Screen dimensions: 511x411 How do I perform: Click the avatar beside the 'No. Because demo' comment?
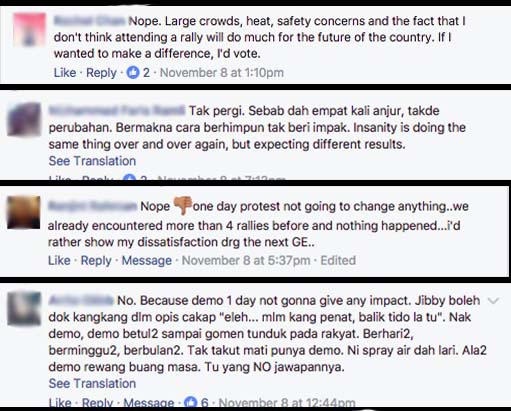24,308
